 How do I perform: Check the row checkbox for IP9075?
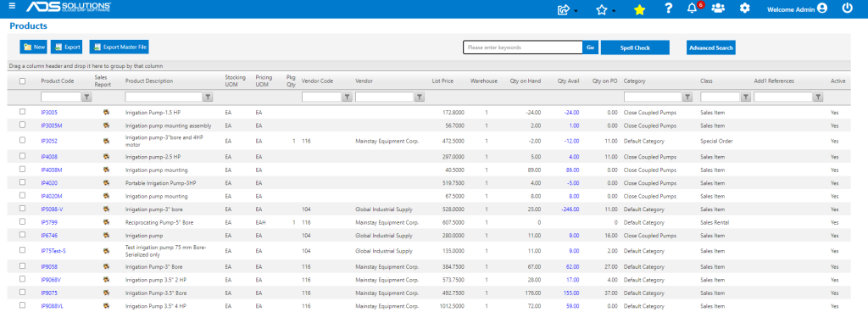pos(23,292)
